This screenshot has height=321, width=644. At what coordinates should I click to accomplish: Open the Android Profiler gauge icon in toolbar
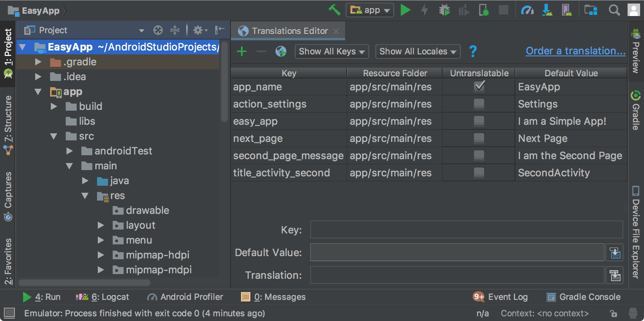pos(527,10)
